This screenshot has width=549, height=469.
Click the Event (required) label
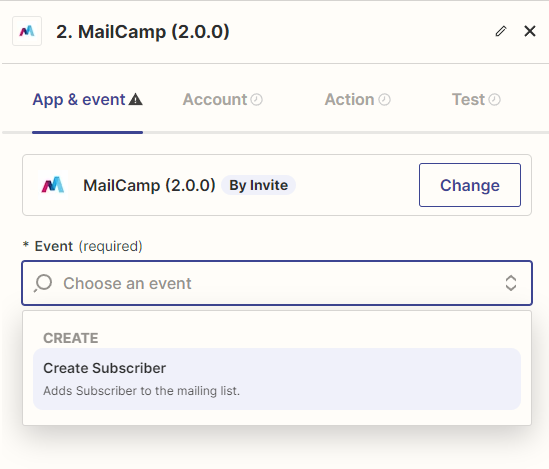pyautogui.click(x=82, y=246)
